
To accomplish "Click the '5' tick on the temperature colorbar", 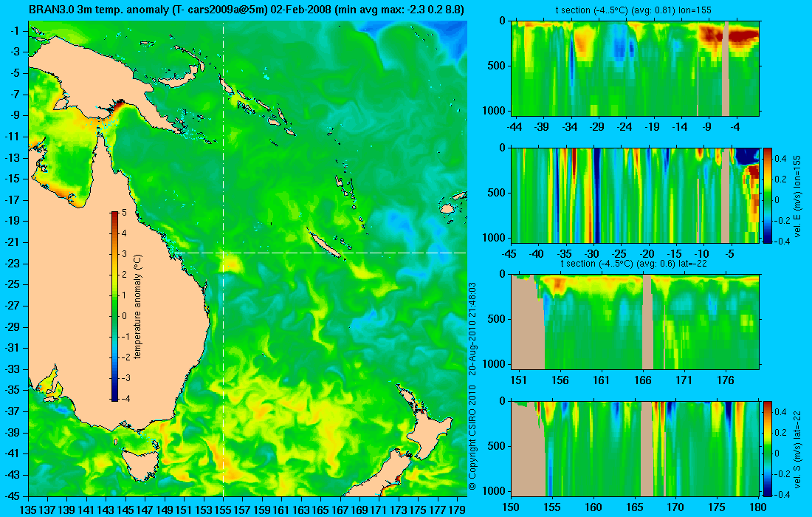I will pos(124,213).
